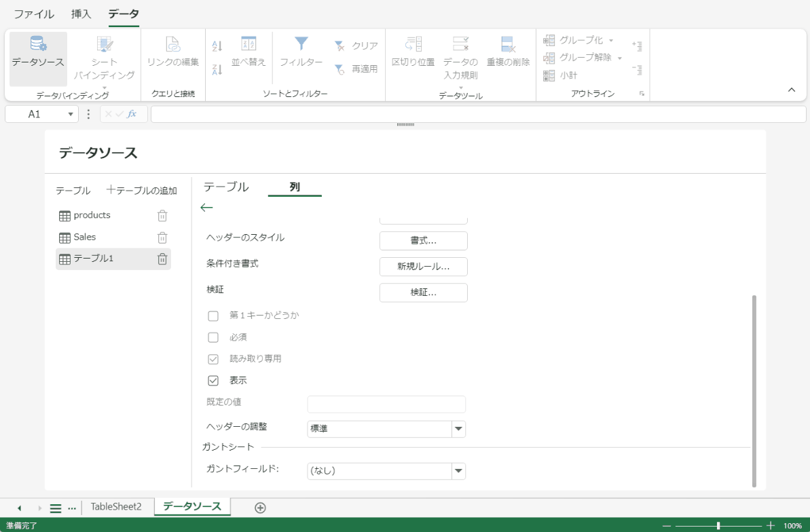810x532 pixels.
Task: Click the 新規ルール button
Action: 423,267
